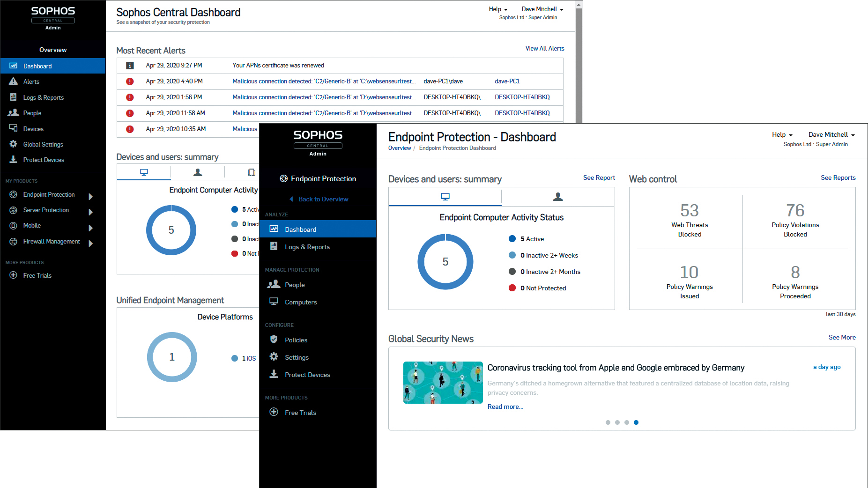This screenshot has width=868, height=488.
Task: Expand Firewall Management submenu arrow
Action: (91, 244)
